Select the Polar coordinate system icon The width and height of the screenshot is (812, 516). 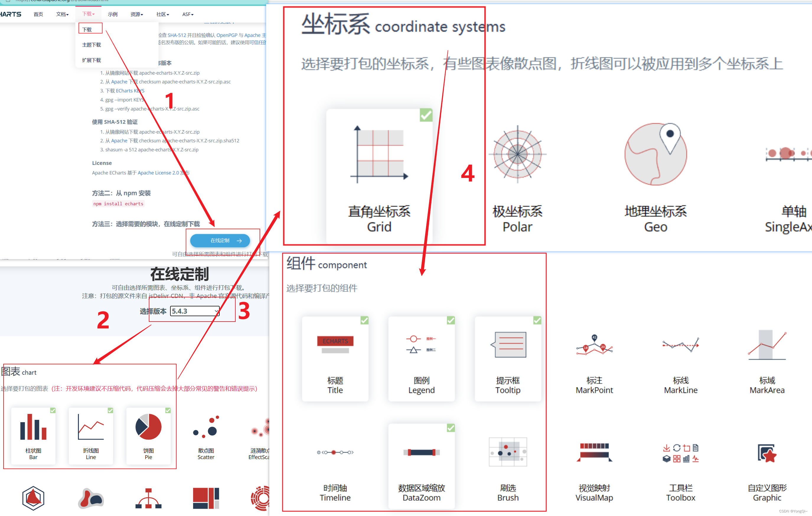point(517,154)
